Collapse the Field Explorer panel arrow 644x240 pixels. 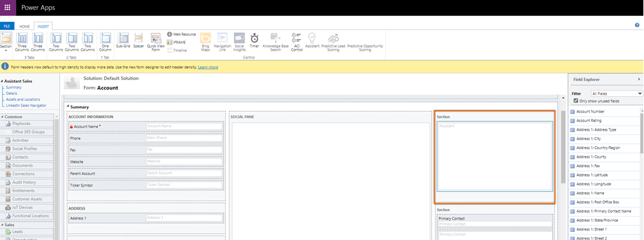639,79
